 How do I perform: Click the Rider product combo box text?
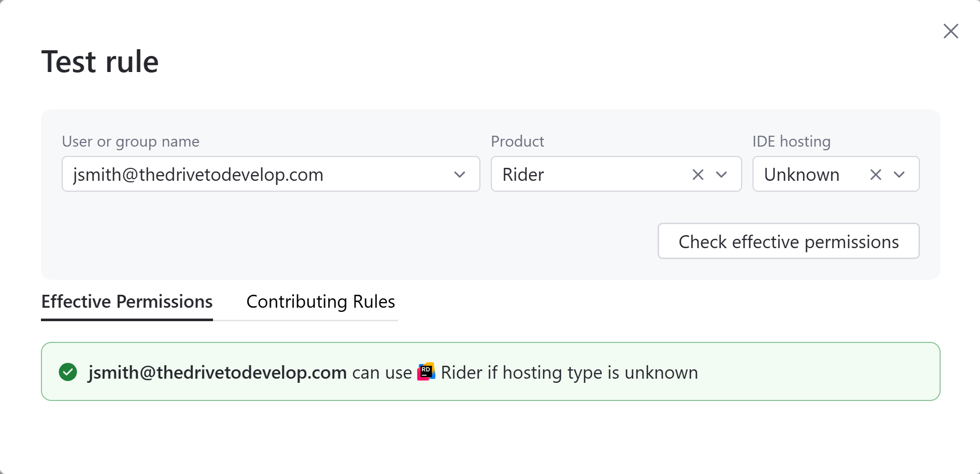[523, 175]
